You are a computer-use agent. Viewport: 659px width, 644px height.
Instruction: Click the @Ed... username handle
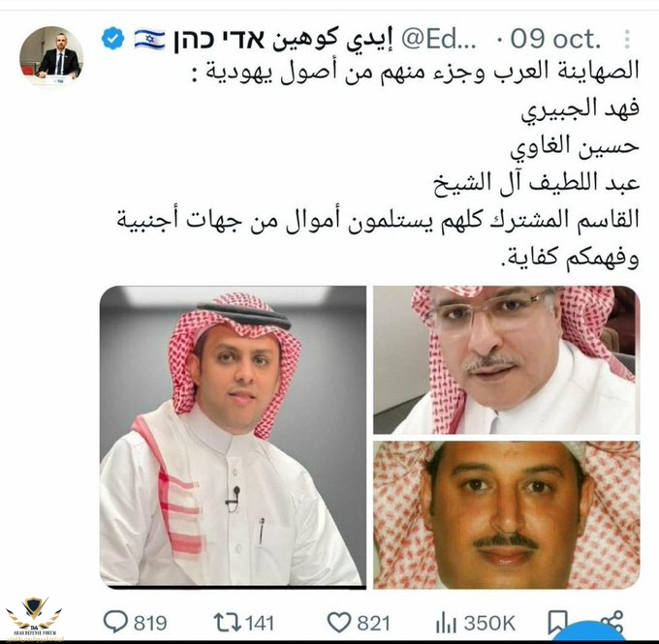(x=439, y=40)
